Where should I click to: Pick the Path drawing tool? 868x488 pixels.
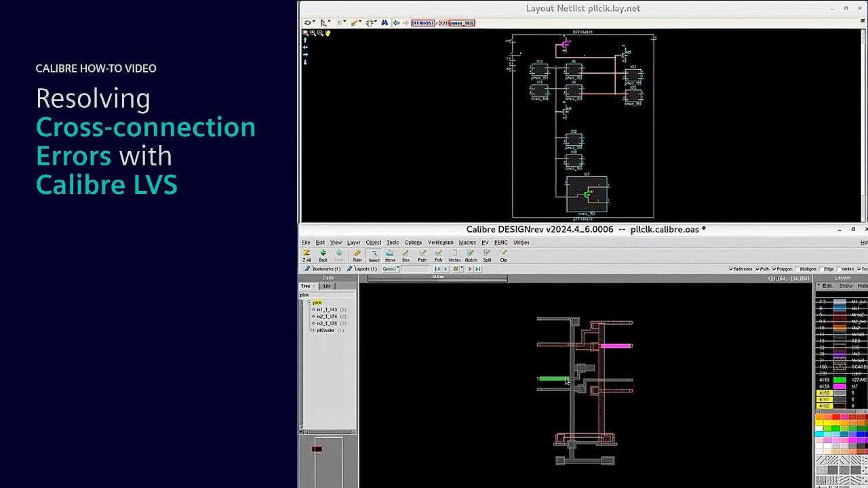[422, 256]
